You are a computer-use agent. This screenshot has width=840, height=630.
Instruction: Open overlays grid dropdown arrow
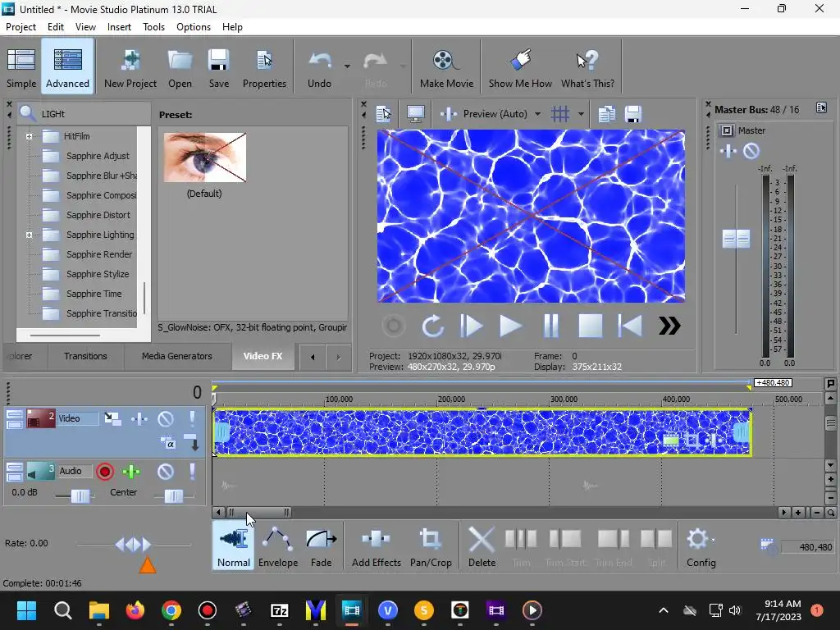[581, 114]
